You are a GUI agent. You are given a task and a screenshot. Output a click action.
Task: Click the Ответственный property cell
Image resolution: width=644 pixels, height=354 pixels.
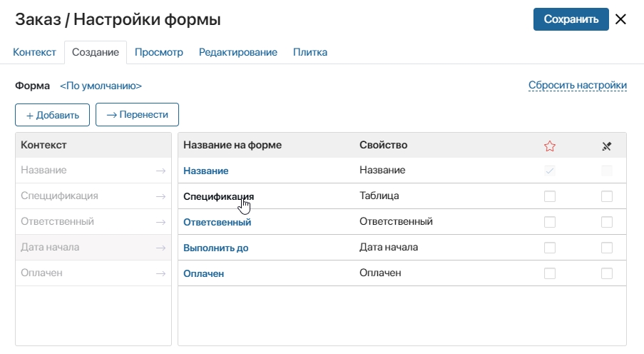(396, 221)
